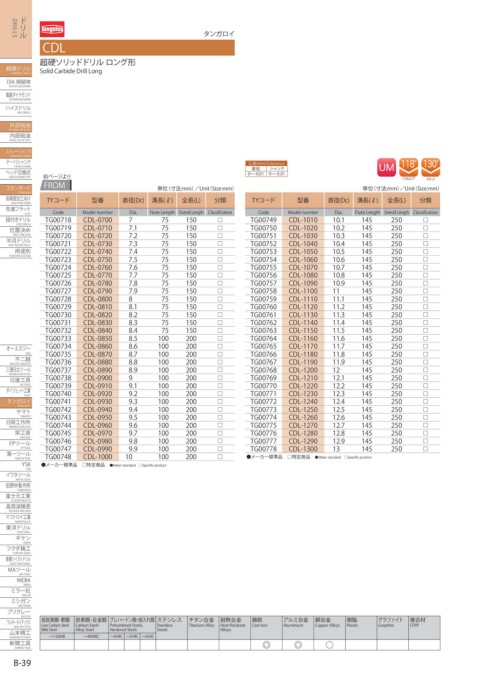Viewport: 480px width, 677px height.
Task: Tick the classification box for CDL-1010
Action: (426, 220)
